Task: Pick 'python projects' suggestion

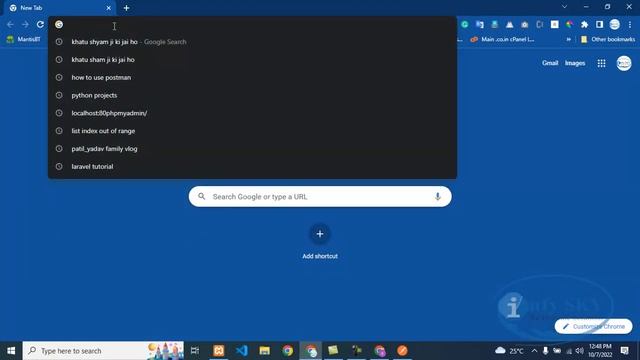Action: tap(252, 95)
